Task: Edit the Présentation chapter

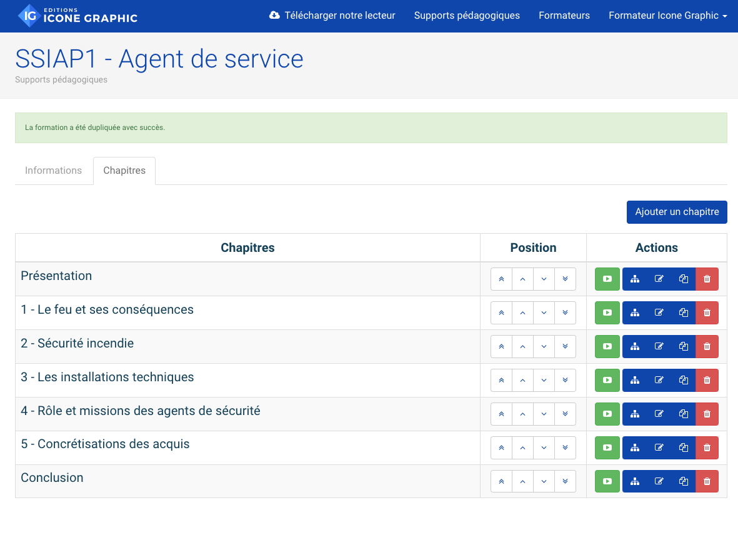Action: tap(659, 279)
